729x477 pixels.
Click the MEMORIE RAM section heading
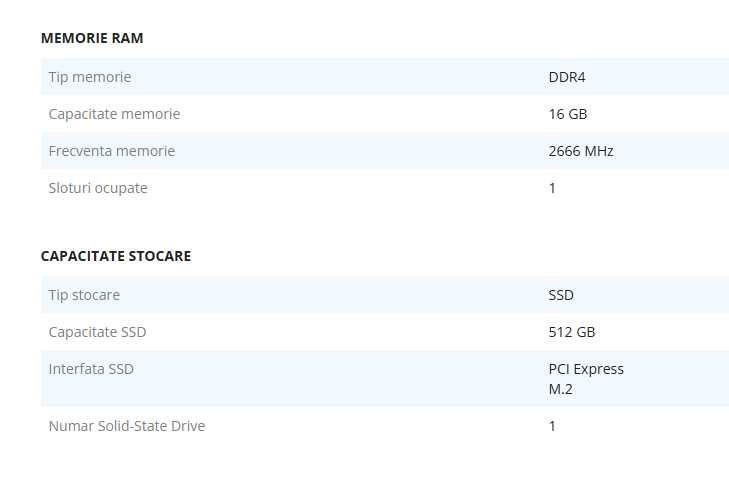92,38
